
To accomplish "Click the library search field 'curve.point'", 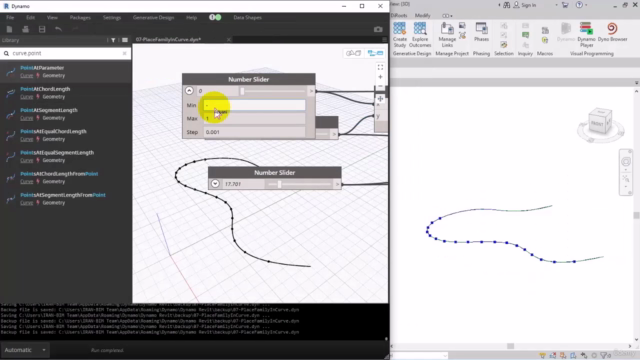I will tap(65, 53).
